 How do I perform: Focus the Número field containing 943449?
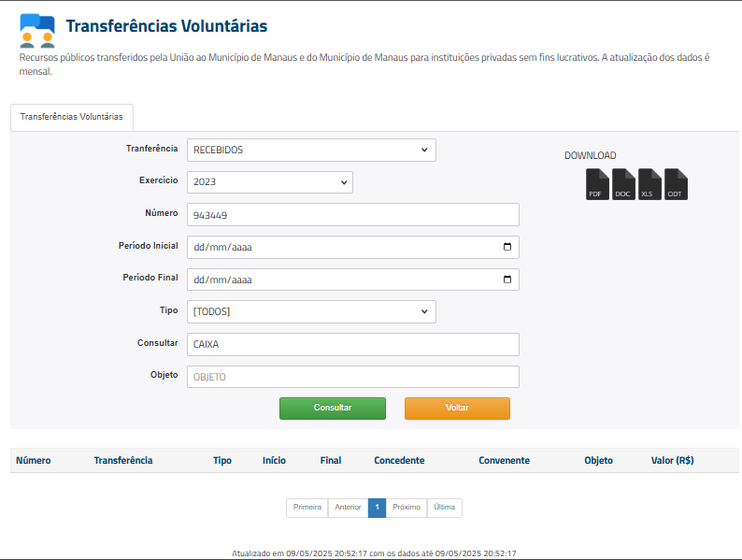pos(353,215)
